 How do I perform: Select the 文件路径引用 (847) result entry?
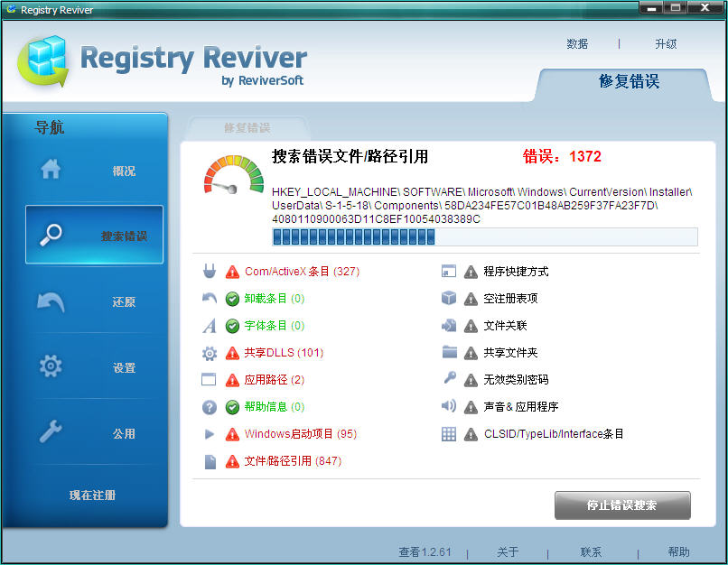point(293,461)
